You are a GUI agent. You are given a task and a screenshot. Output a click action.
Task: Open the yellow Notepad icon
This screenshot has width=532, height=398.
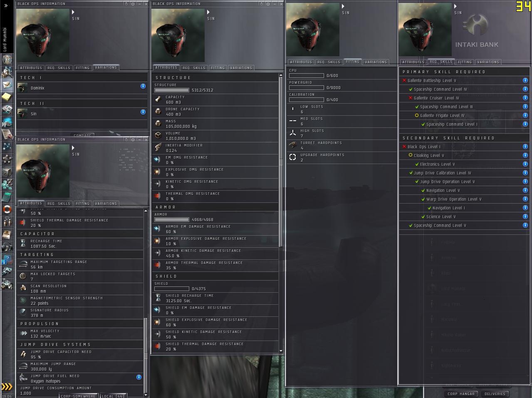[7, 97]
